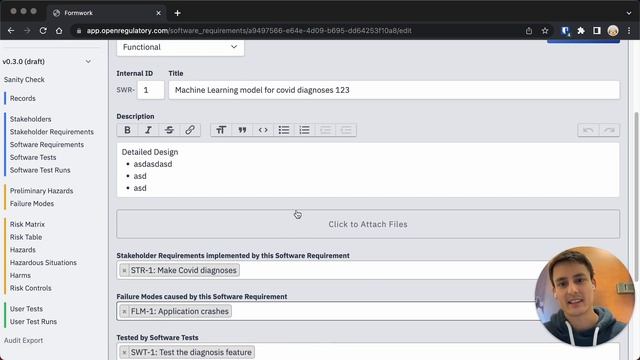This screenshot has height=360, width=640.
Task: View the Risk Matrix
Action: [x=27, y=224]
